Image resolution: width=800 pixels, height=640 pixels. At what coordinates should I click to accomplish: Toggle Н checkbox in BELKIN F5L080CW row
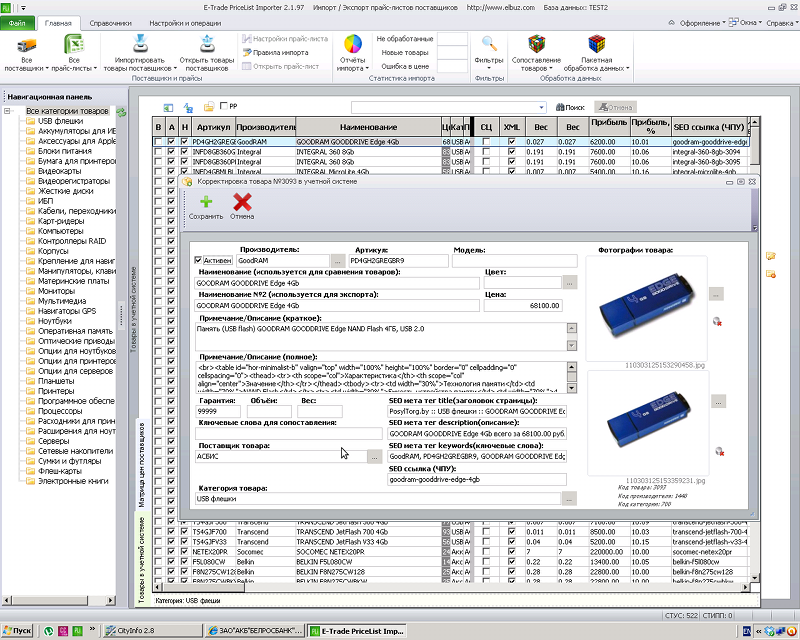point(185,561)
